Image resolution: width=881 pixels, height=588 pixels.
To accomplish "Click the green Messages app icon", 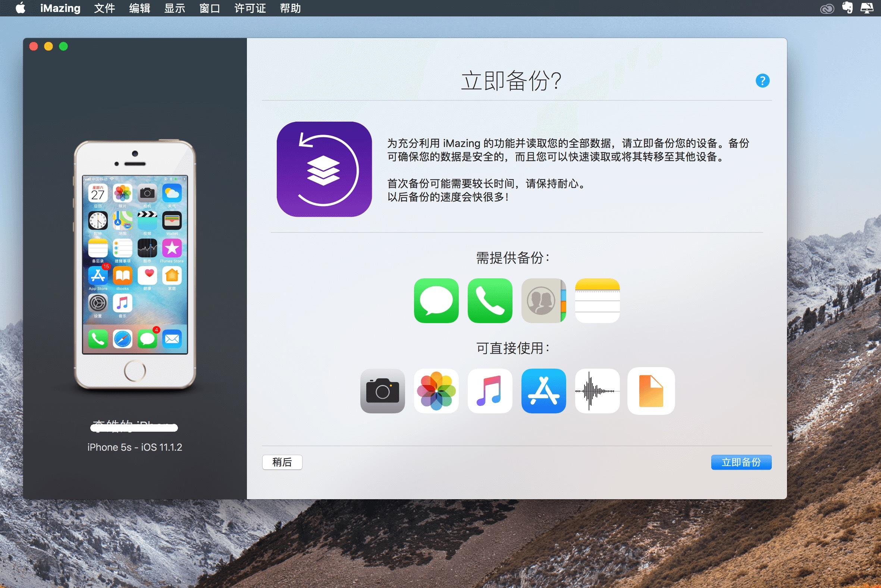I will tap(436, 300).
